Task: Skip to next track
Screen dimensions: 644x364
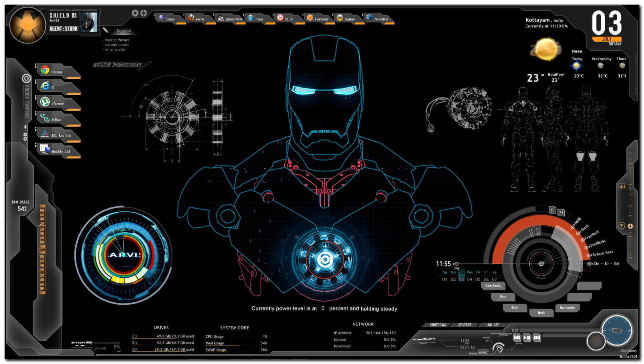Action: tap(537, 338)
